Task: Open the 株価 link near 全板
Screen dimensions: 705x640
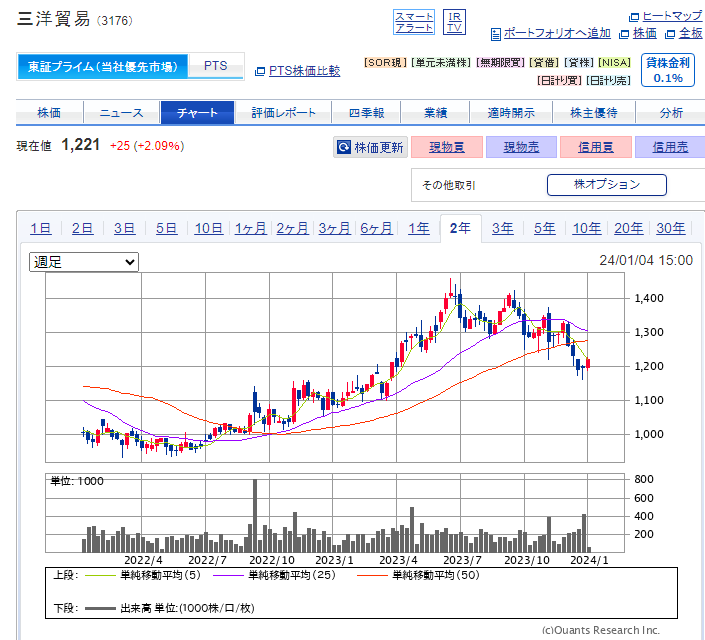Action: (645, 33)
